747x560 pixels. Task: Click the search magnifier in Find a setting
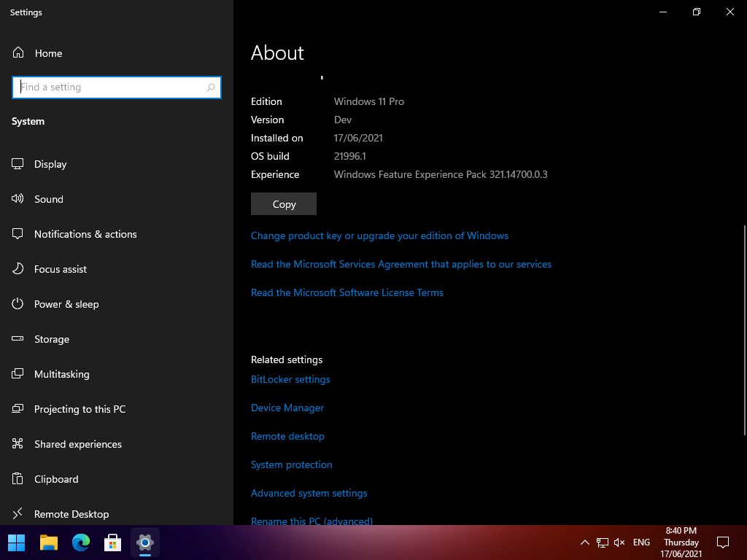211,87
